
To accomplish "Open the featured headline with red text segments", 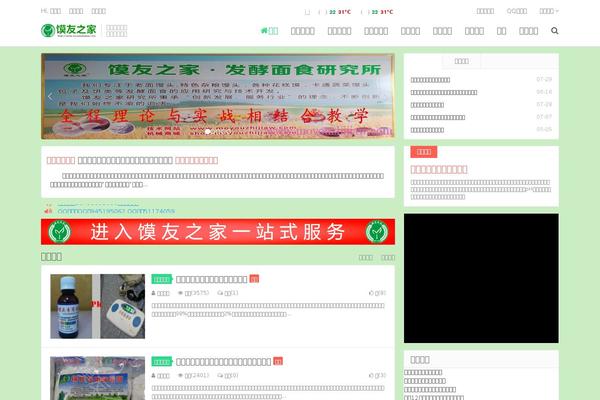I will click(132, 160).
